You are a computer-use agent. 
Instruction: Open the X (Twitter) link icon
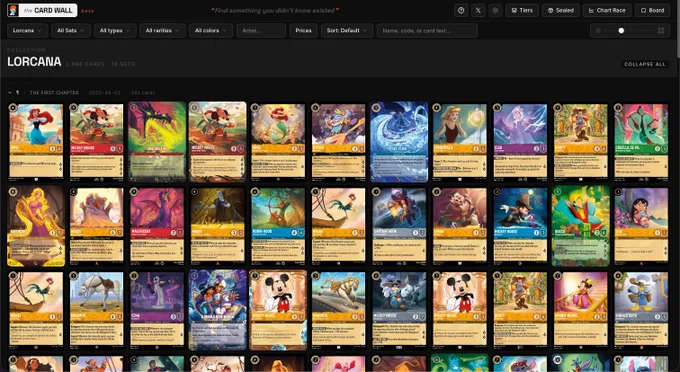478,10
